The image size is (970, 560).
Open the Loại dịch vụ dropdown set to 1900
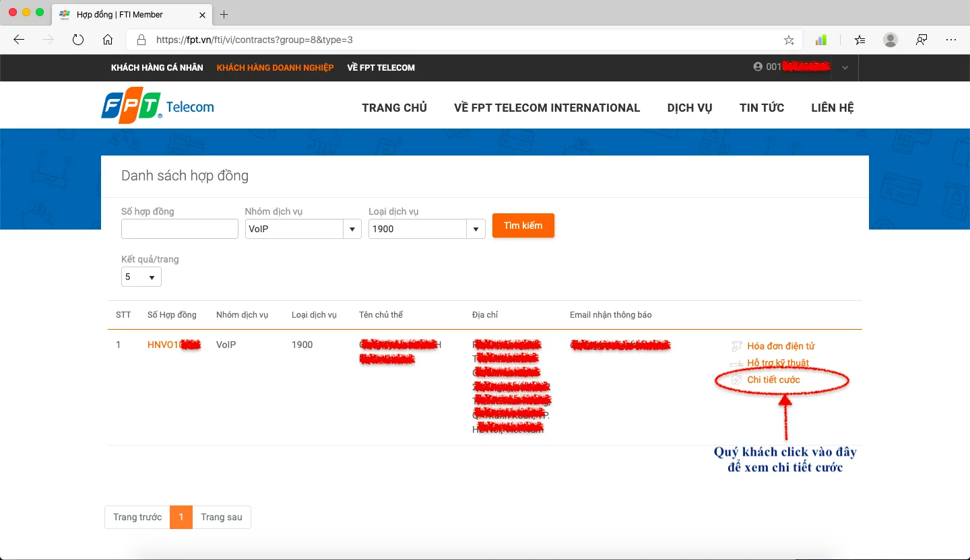coord(476,229)
